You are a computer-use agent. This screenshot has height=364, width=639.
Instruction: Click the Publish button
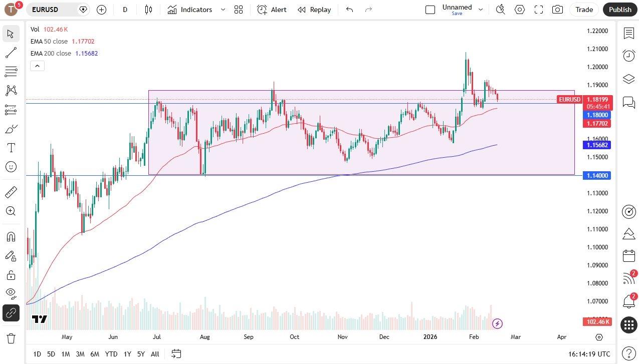pos(620,10)
